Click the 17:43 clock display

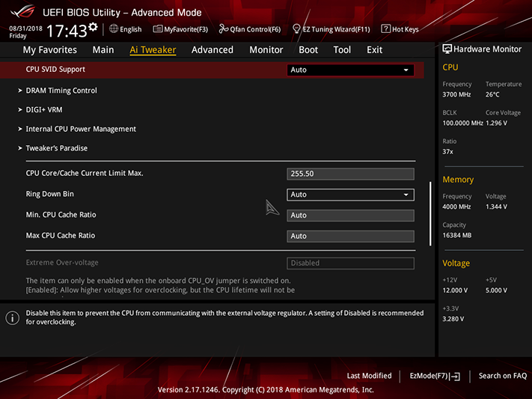[67, 31]
